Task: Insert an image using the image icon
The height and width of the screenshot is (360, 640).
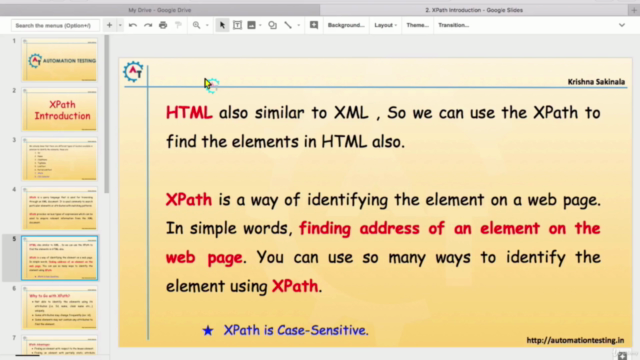Action: pos(251,25)
